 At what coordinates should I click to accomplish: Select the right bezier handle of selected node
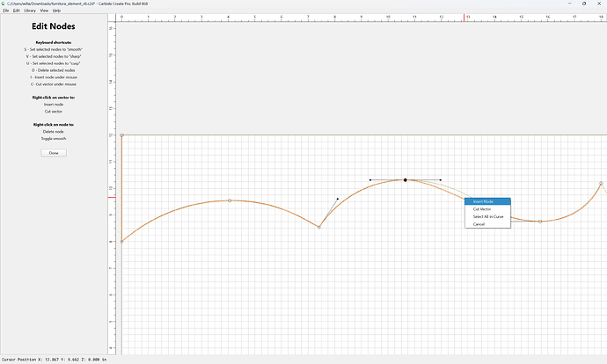coord(441,180)
